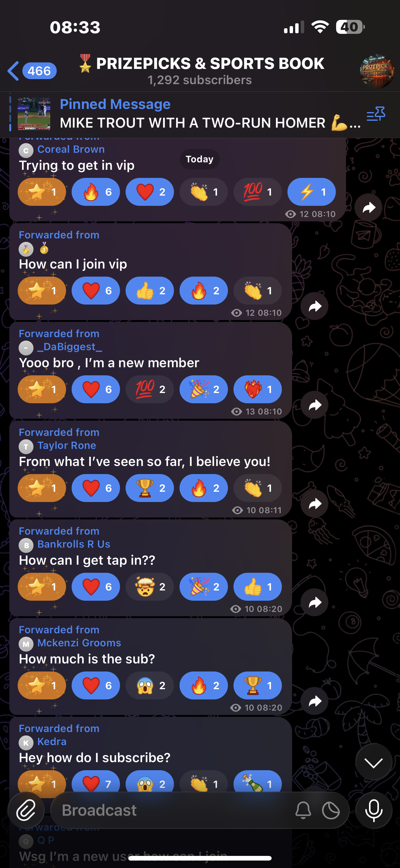Jump to bottom with the down chevron button

[x=374, y=762]
